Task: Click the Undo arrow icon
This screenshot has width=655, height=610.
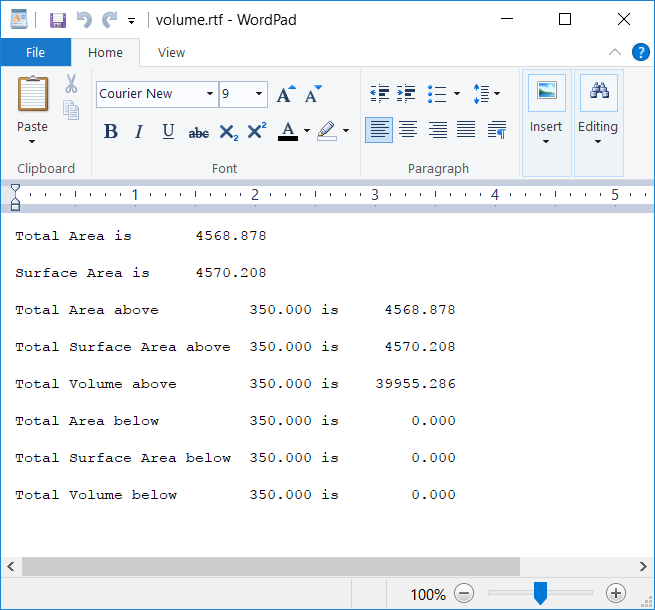Action: [x=84, y=20]
